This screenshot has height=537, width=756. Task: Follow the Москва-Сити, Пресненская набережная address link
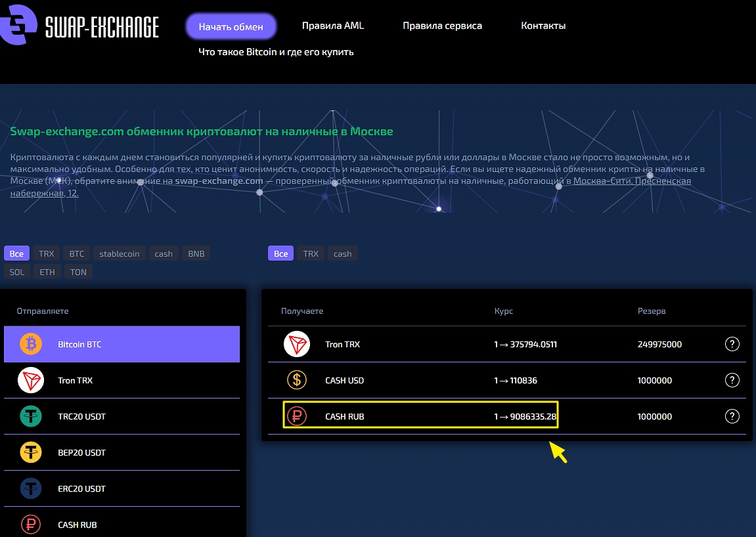tap(632, 181)
